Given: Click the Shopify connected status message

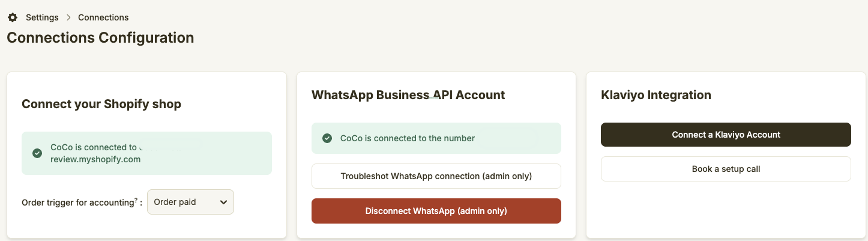Looking at the screenshot, I should point(96,153).
